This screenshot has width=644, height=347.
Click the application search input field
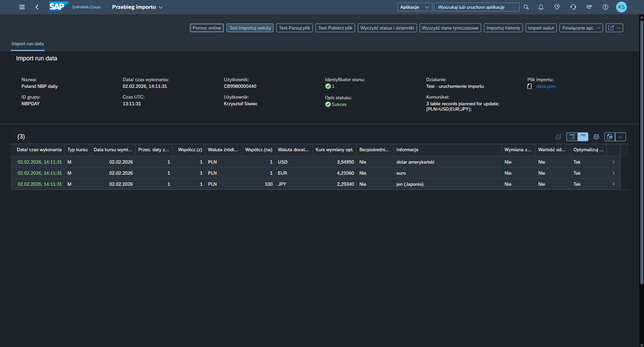[476, 7]
